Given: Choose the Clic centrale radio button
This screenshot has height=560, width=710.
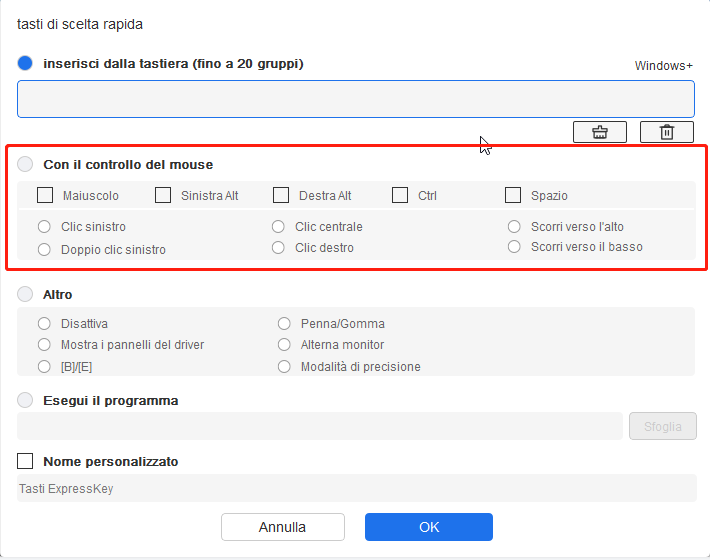Looking at the screenshot, I should (278, 226).
